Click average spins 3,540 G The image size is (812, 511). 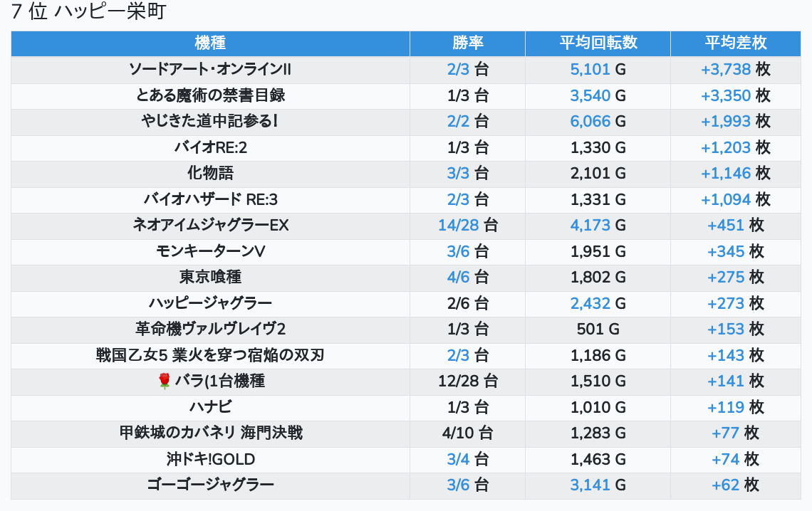coord(598,95)
